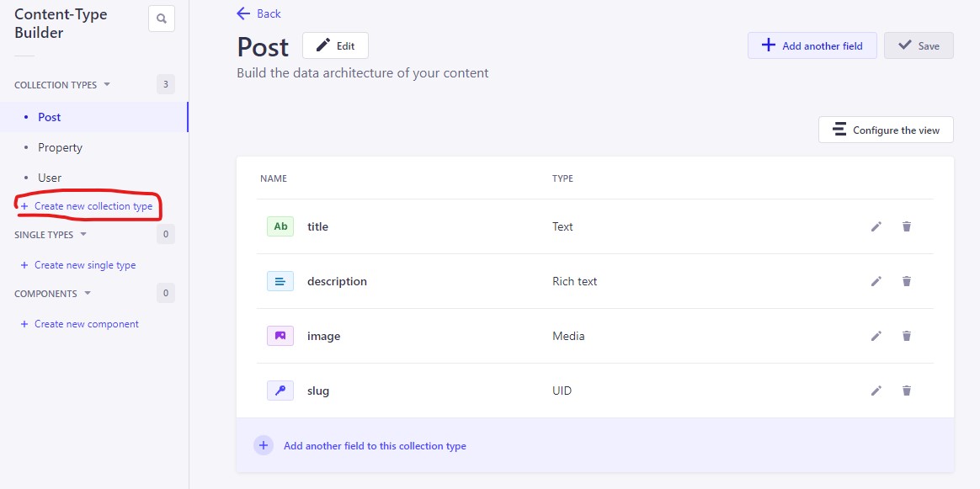980x489 pixels.
Task: Click the round plus icon below the fields
Action: (x=264, y=445)
